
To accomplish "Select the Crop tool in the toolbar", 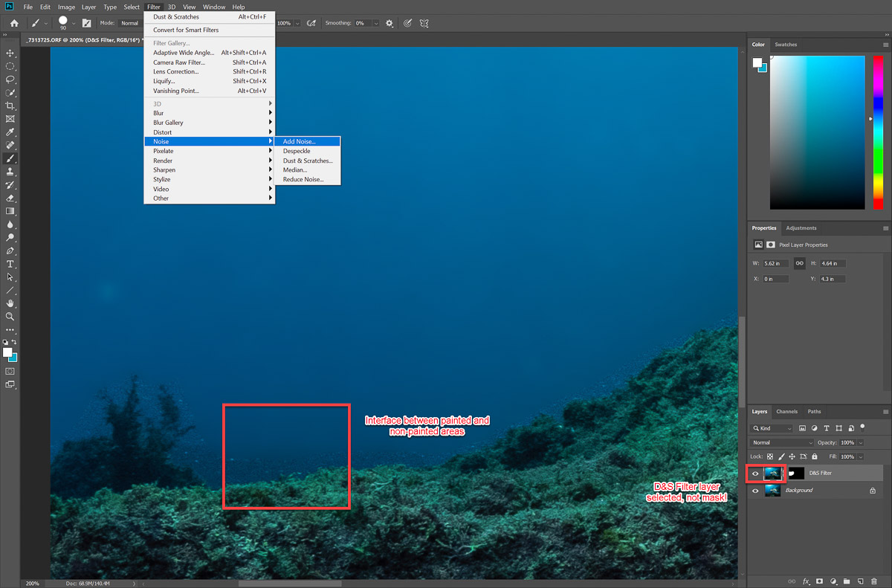I will [10, 106].
